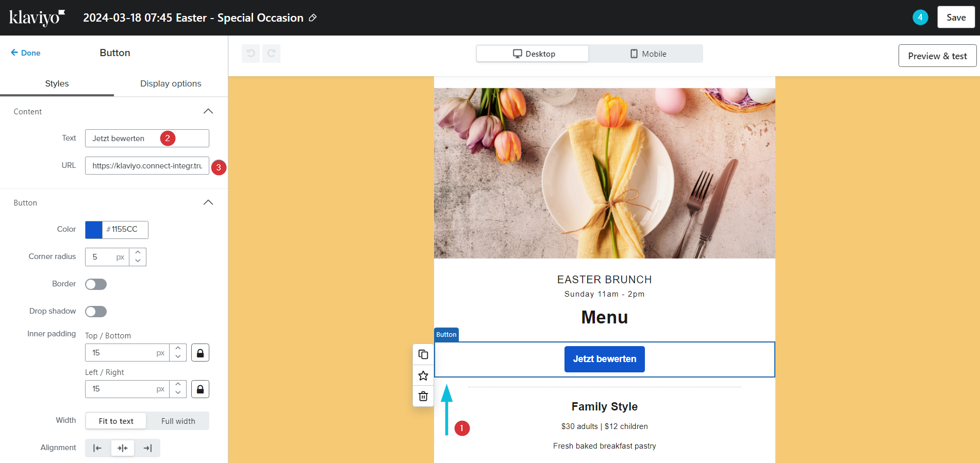Open Preview & test

point(937,56)
